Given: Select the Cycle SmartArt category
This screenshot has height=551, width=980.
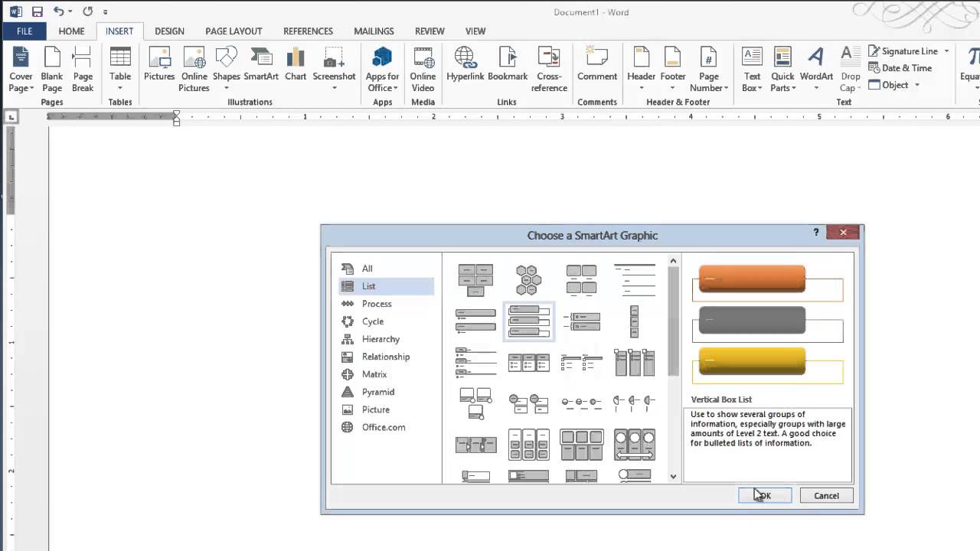Looking at the screenshot, I should (x=386, y=321).
